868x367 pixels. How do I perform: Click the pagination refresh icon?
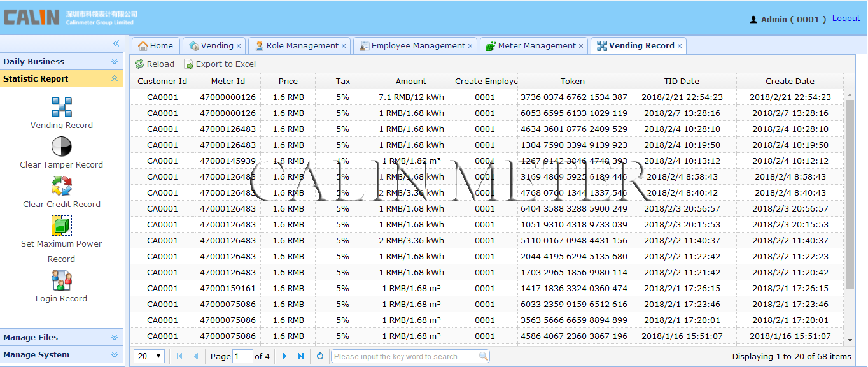[x=320, y=356]
